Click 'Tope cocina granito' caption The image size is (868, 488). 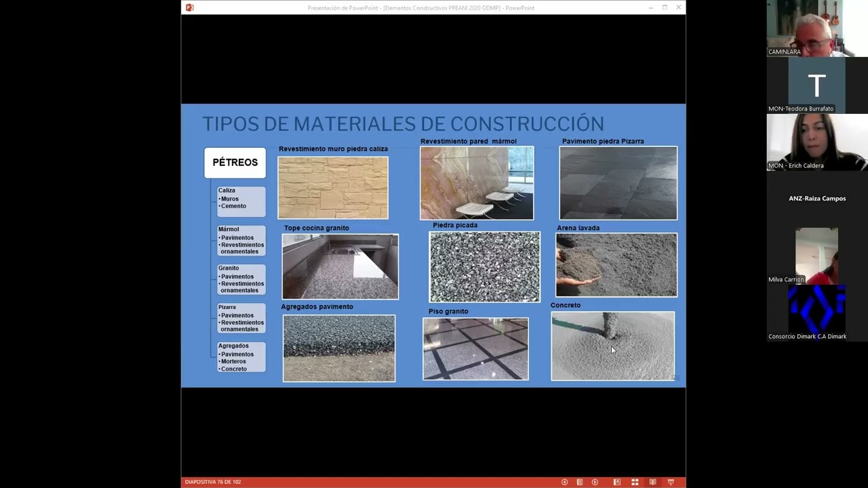pos(317,228)
